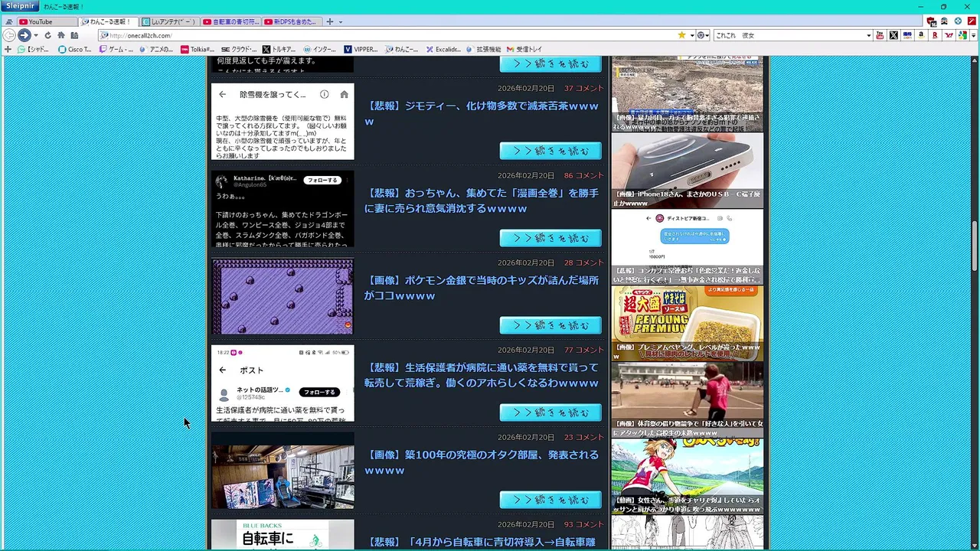Open the トルキア X bookmark
Viewport: 980px width, 551px height.
coord(279,49)
